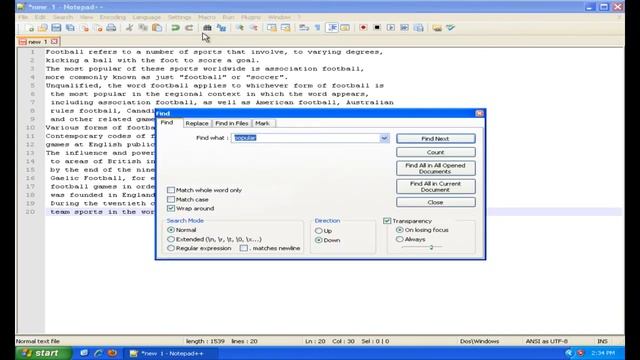Viewport: 640px width, 360px height.
Task: Click the Find binoculars toolbar icon
Action: (x=207, y=28)
